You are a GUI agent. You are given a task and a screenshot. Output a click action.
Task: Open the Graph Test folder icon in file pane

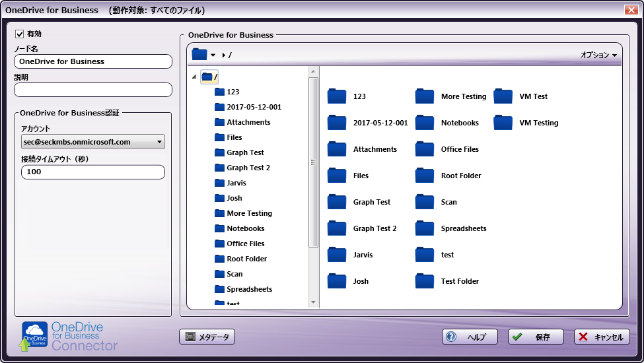[x=337, y=202]
